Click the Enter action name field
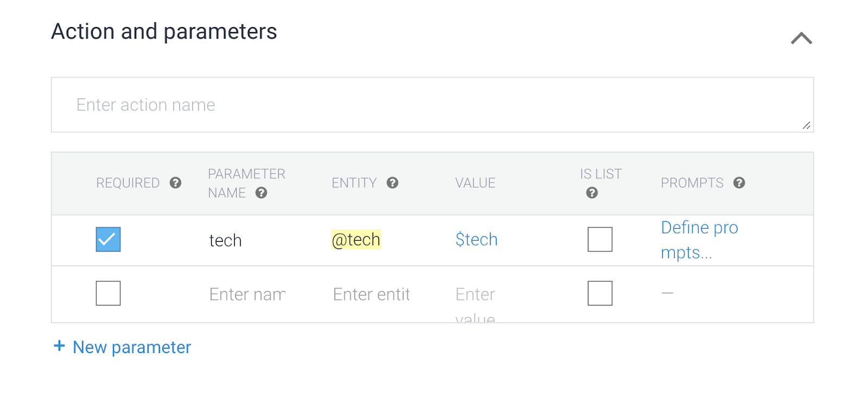Viewport: 868px width, 397px height. pos(432,105)
